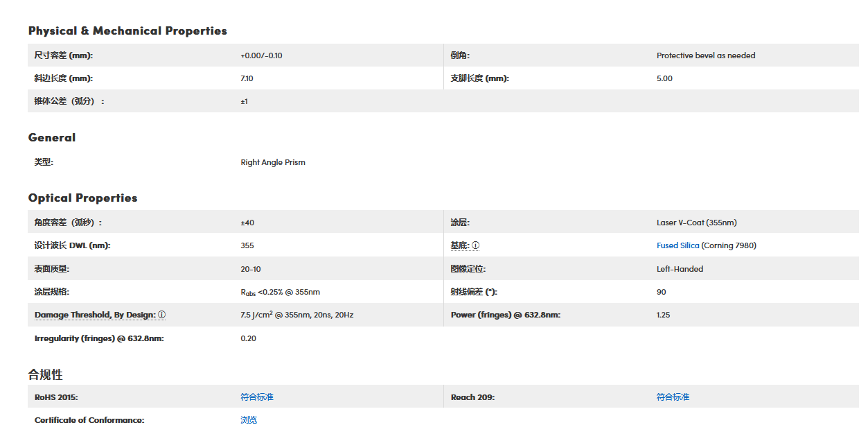
Task: Click the Irregularity (fringes) @ 632.8nm label
Action: click(99, 338)
